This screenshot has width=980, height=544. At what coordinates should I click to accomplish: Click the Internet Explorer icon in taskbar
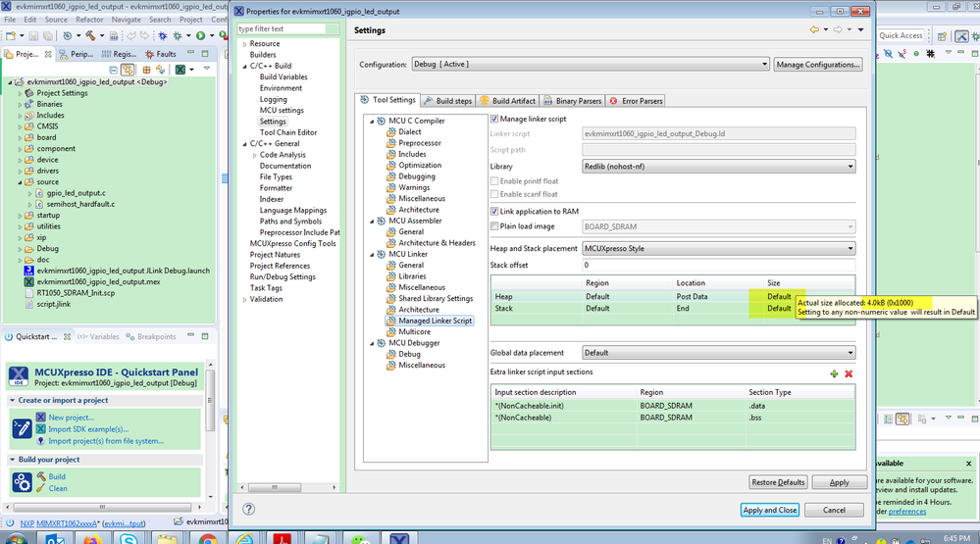tap(244, 538)
